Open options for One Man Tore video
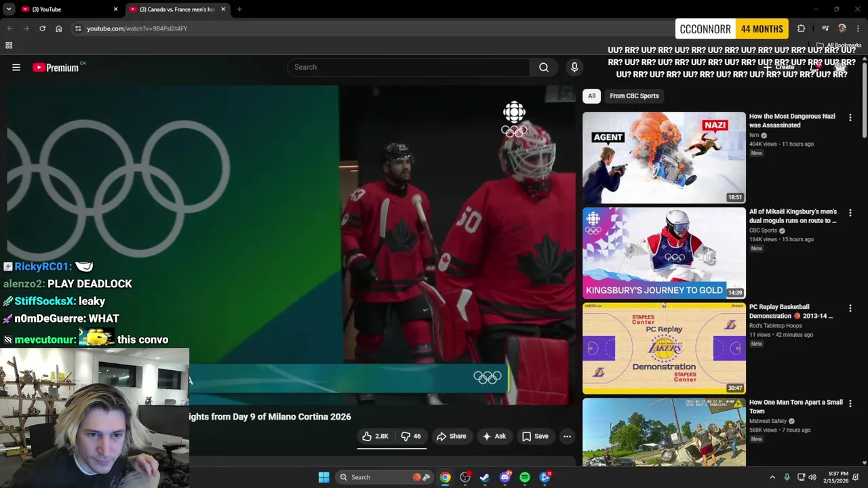 pos(850,404)
